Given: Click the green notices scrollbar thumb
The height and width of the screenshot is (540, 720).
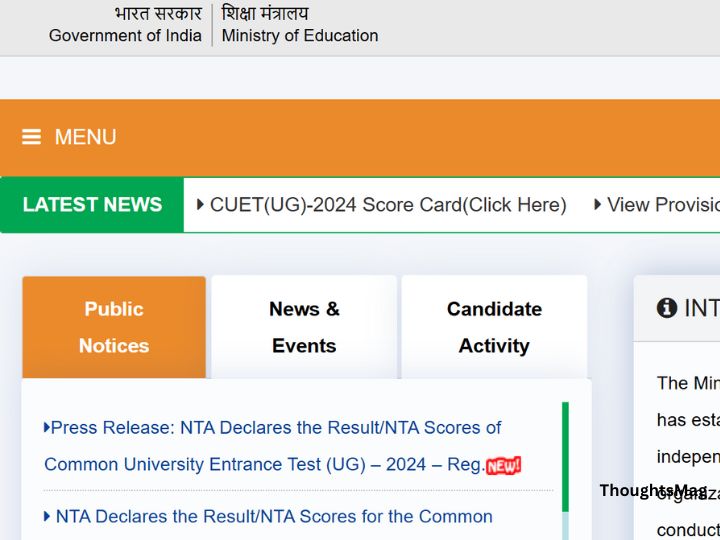Looking at the screenshot, I should [565, 457].
